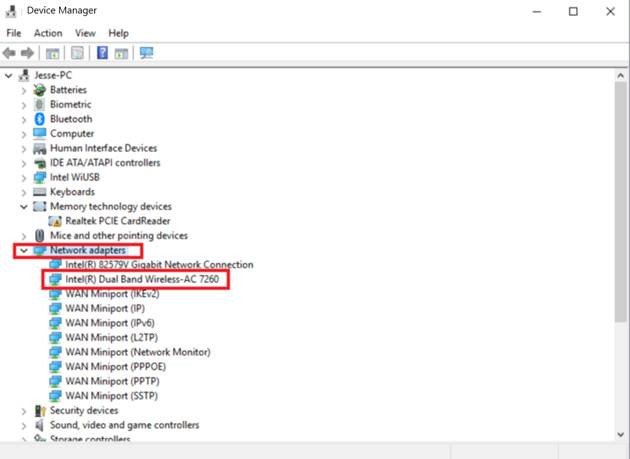Screen dimensions: 630x459
Task: Click the Scan for hardware changes monitor icon
Action: [x=146, y=53]
